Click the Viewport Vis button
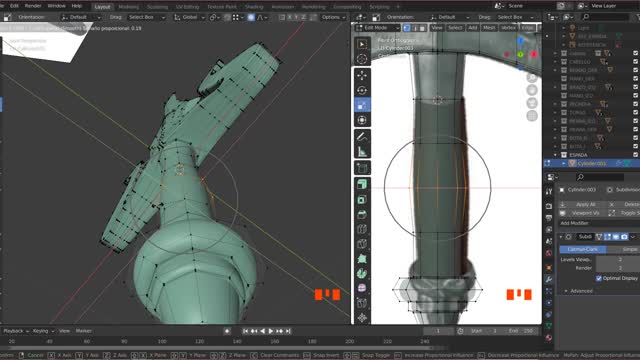This screenshot has width=640, height=360. point(583,213)
